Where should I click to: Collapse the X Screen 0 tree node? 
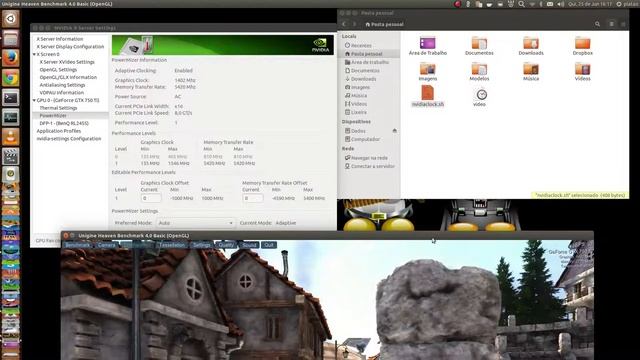tap(34, 54)
